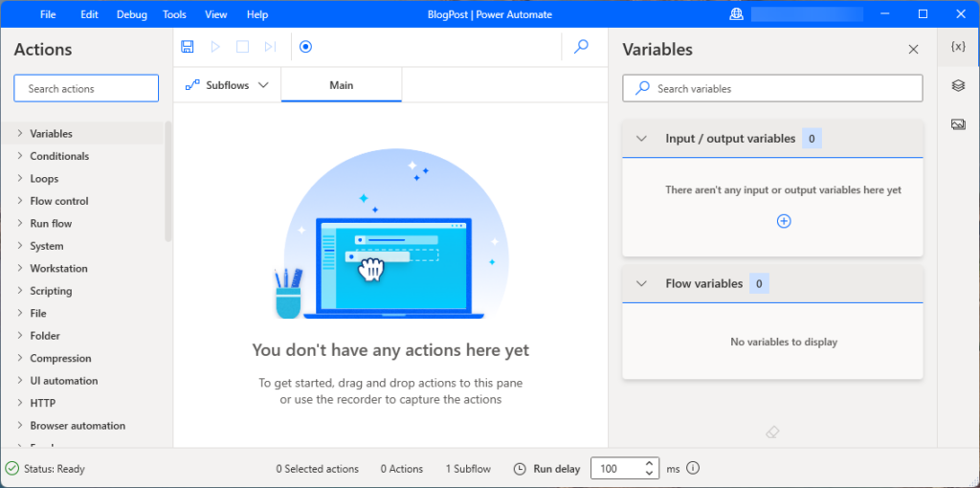This screenshot has height=488, width=980.
Task: Expand the System actions group
Action: coord(20,246)
